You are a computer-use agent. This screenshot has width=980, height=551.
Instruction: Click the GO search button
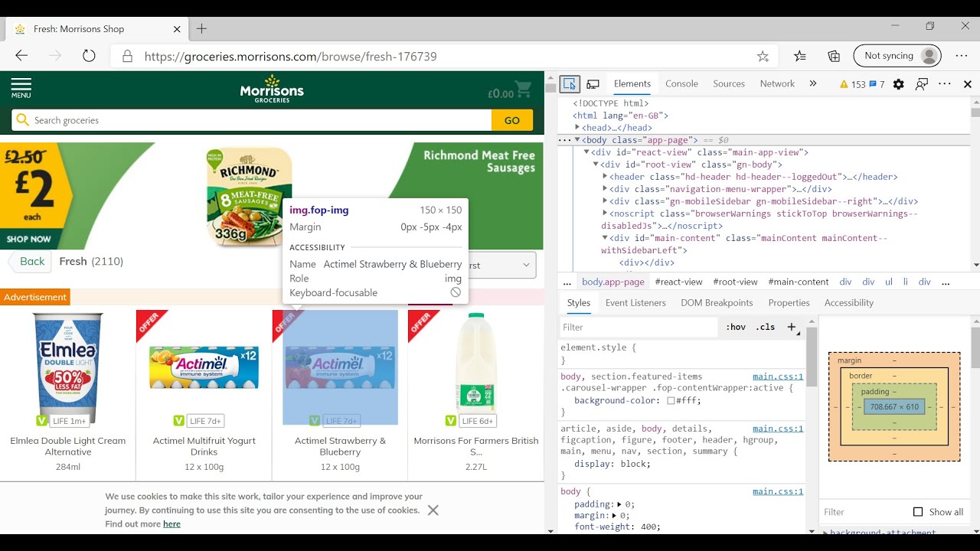pyautogui.click(x=512, y=120)
